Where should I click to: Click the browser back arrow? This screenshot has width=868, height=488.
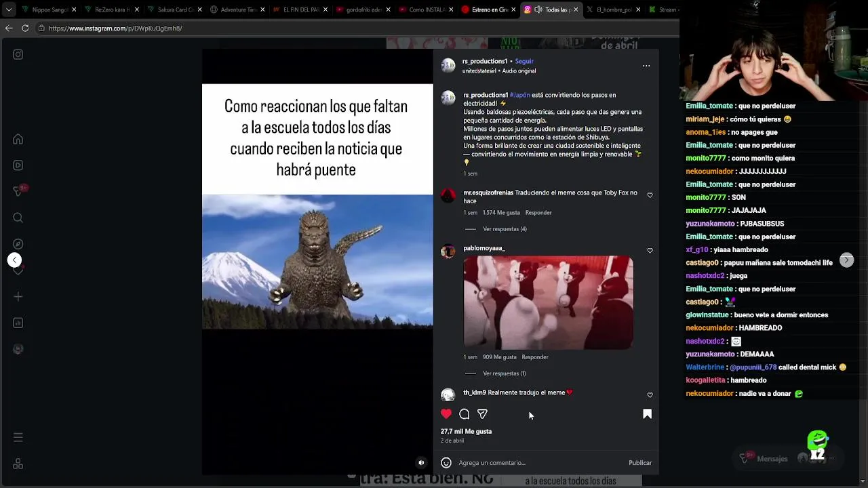pos(9,28)
